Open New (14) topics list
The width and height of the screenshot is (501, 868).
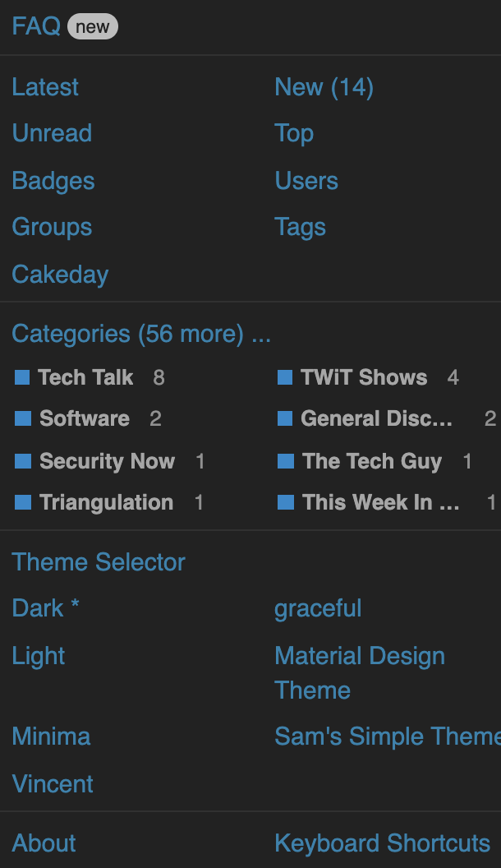point(324,87)
